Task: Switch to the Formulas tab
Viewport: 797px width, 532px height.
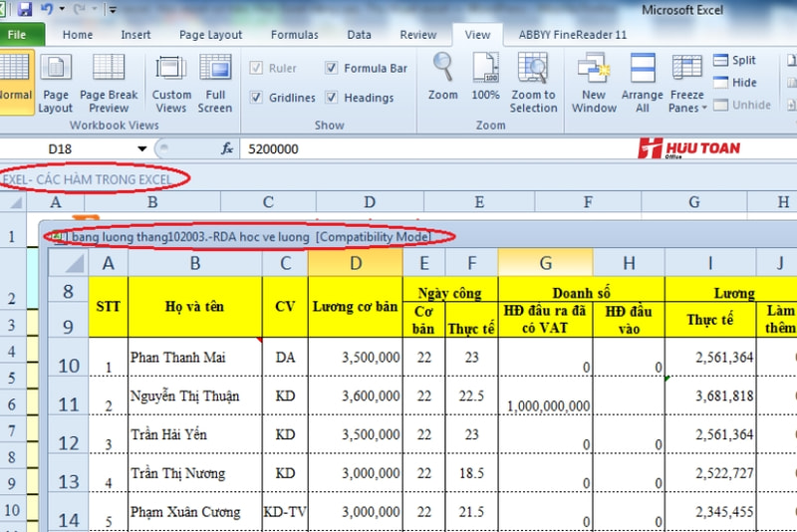Action: [x=295, y=34]
